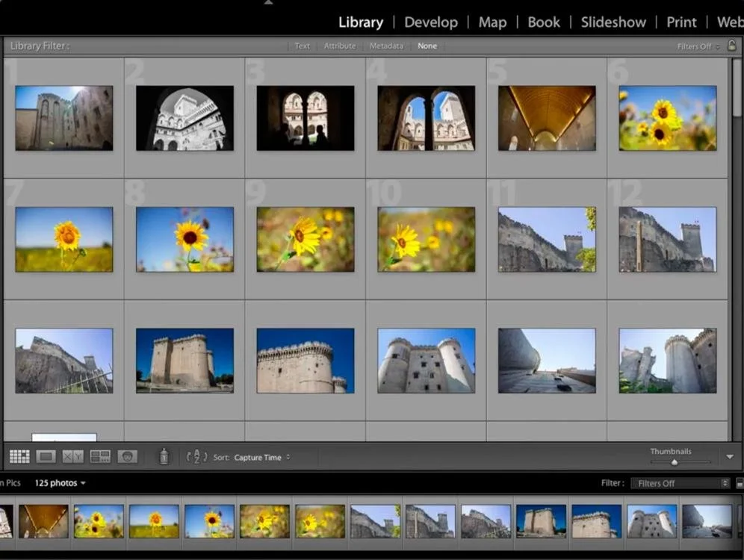The width and height of the screenshot is (744, 560).
Task: Click the grid vertical scrollbar
Action: [x=736, y=87]
